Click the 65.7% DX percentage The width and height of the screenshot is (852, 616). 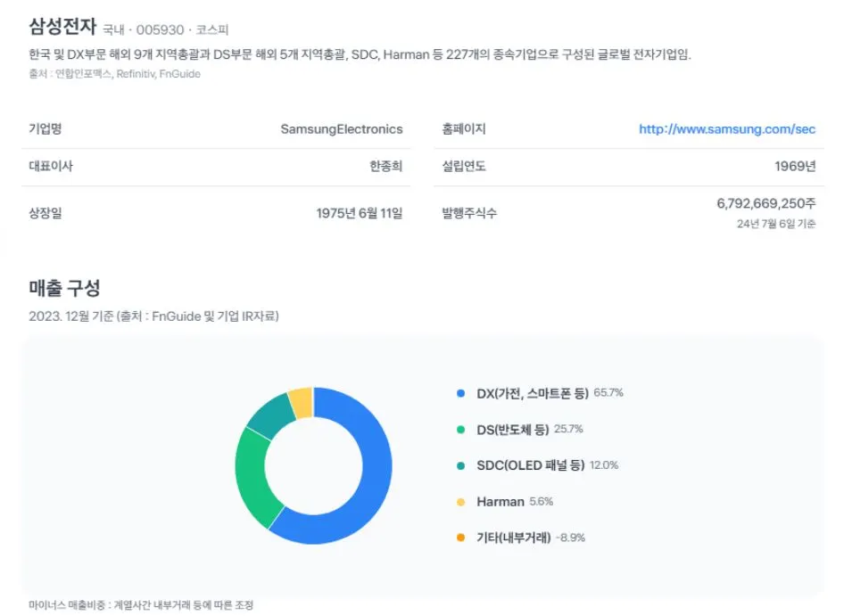(x=608, y=392)
